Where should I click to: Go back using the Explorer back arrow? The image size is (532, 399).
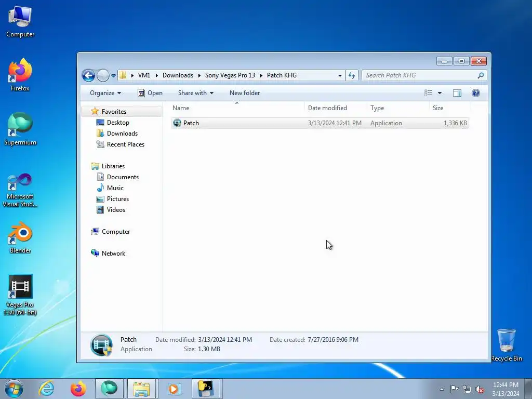(88, 75)
